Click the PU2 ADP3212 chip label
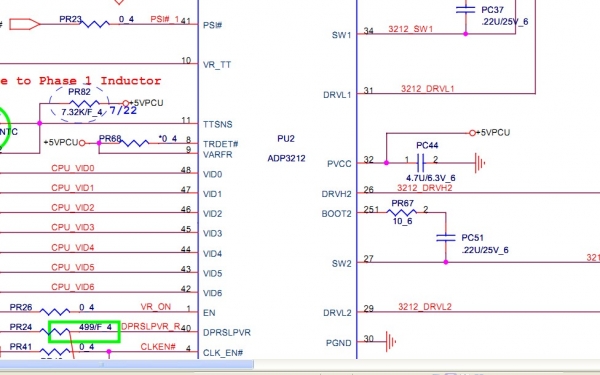The height and width of the screenshot is (375, 600). [286, 148]
